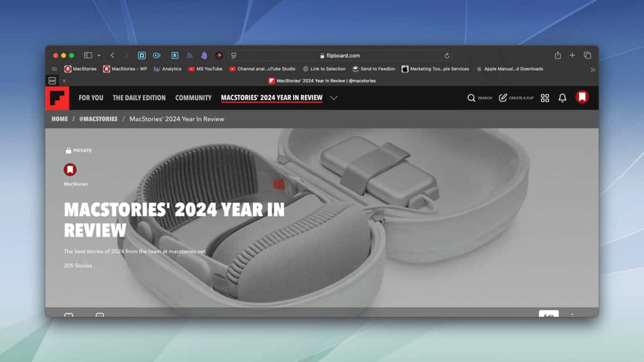The height and width of the screenshot is (362, 644).
Task: Open the MS YouTube bookmark
Action: pyautogui.click(x=205, y=69)
